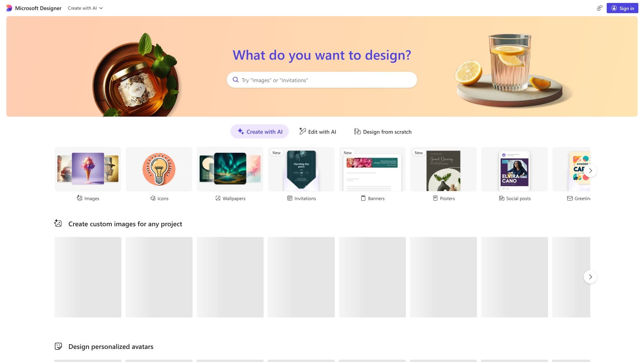The image size is (644, 362).
Task: Click the Sign in button
Action: 622,8
